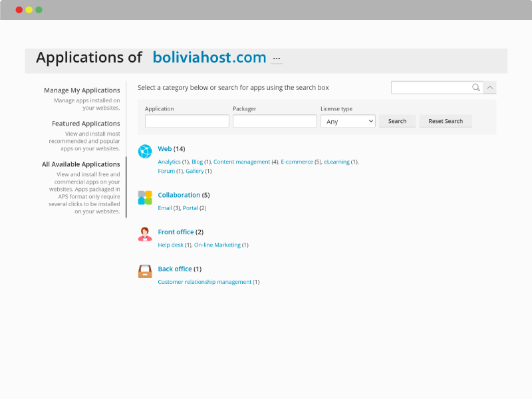Click the Collaboration category icon
Viewport: 532px width, 399px height.
145,198
